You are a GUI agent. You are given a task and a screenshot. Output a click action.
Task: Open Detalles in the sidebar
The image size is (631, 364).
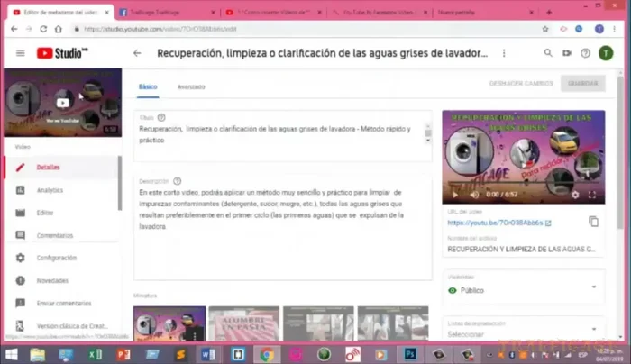(x=61, y=168)
